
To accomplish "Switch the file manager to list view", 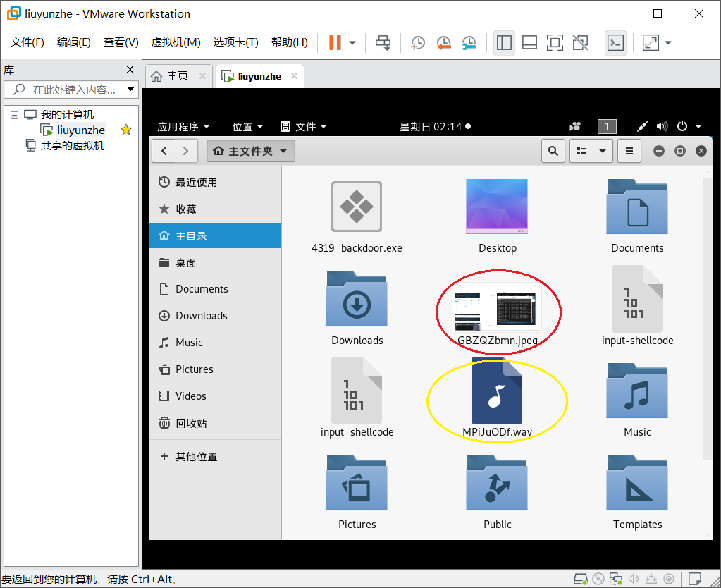I will point(581,151).
